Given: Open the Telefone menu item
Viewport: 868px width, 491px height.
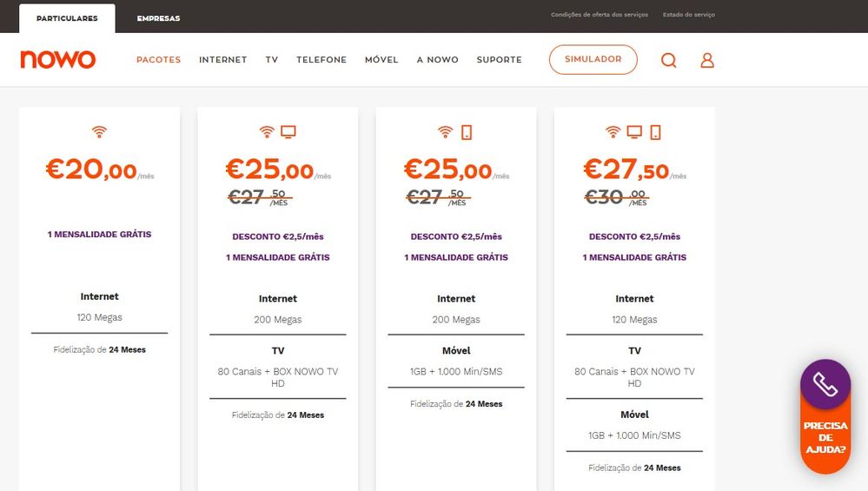Looking at the screenshot, I should [321, 60].
